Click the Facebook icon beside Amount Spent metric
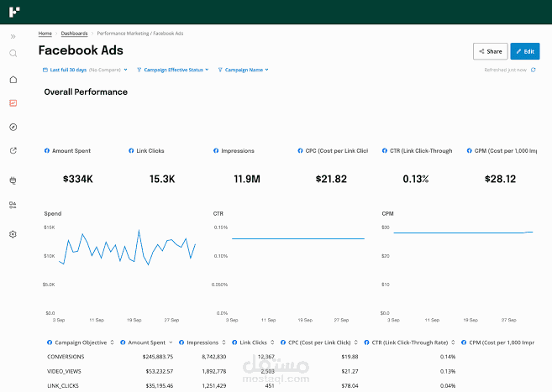The width and height of the screenshot is (552, 392). [x=47, y=150]
